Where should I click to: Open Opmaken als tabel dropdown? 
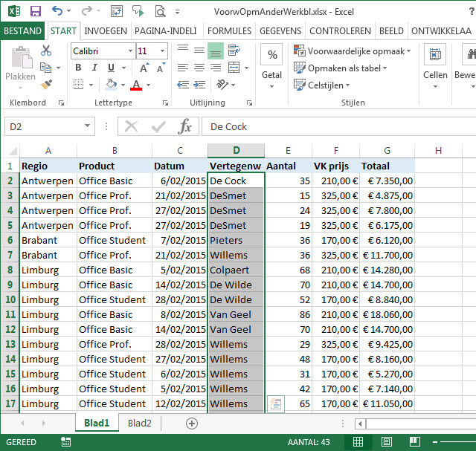pyautogui.click(x=341, y=68)
